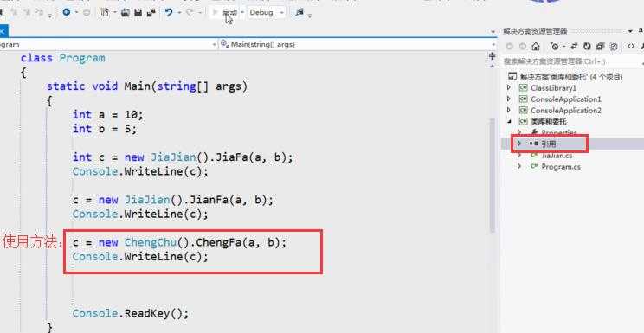Click the 'int a = 10;' code line
644x333 pixels.
(107, 114)
